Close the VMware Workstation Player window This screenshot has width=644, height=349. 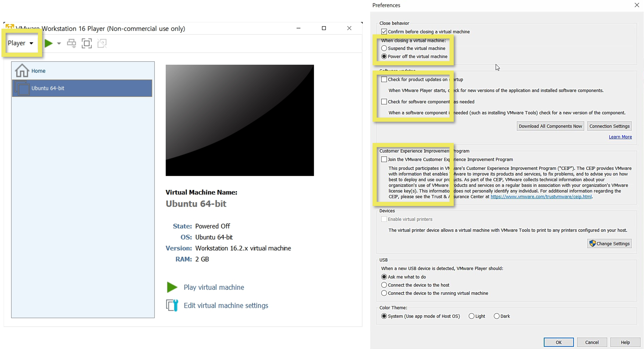point(349,28)
